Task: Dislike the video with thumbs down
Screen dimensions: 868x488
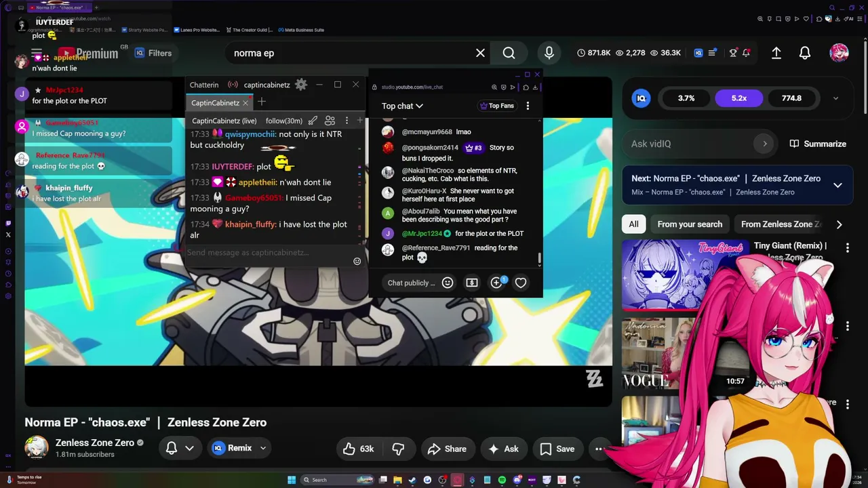Action: point(398,449)
